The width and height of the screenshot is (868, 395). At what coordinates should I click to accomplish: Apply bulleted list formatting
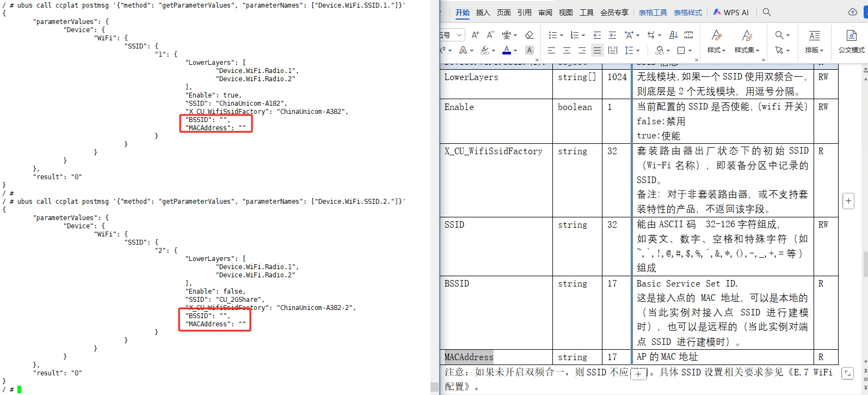(553, 35)
